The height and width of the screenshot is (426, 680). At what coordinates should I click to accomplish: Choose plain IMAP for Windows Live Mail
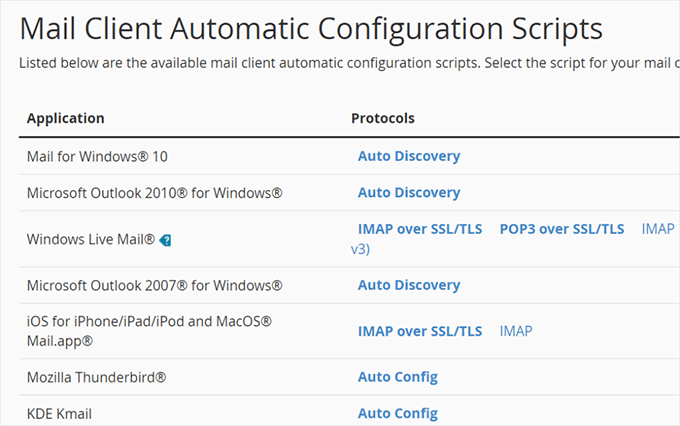[x=658, y=229]
